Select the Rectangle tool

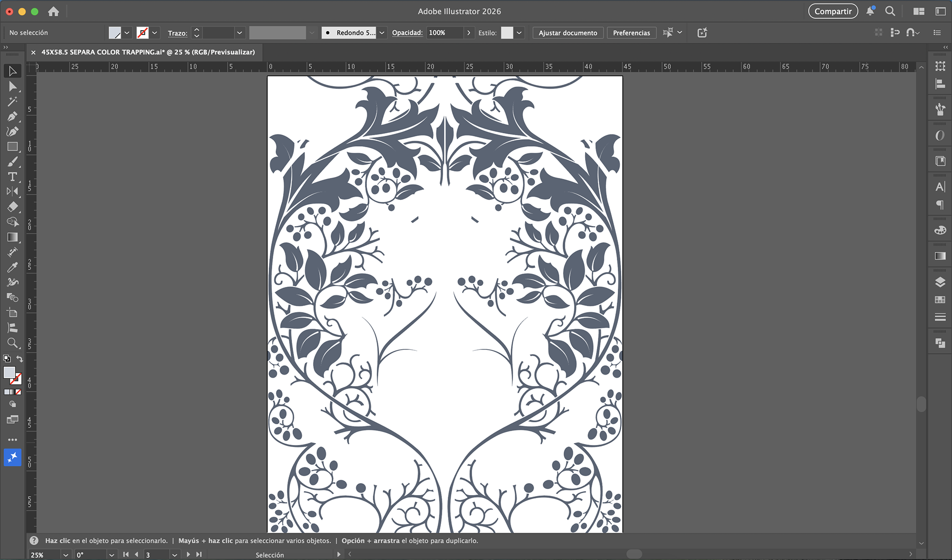[12, 147]
